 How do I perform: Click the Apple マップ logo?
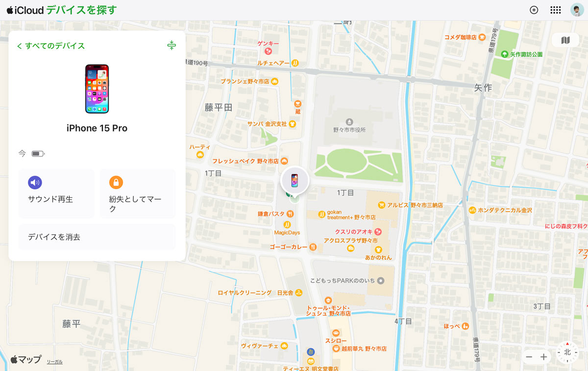(x=26, y=359)
